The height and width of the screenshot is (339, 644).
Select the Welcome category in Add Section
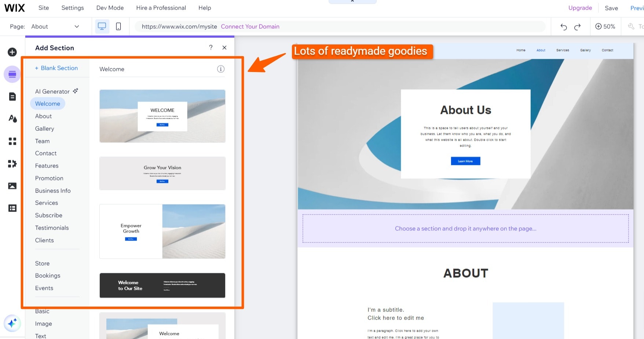[x=47, y=103]
